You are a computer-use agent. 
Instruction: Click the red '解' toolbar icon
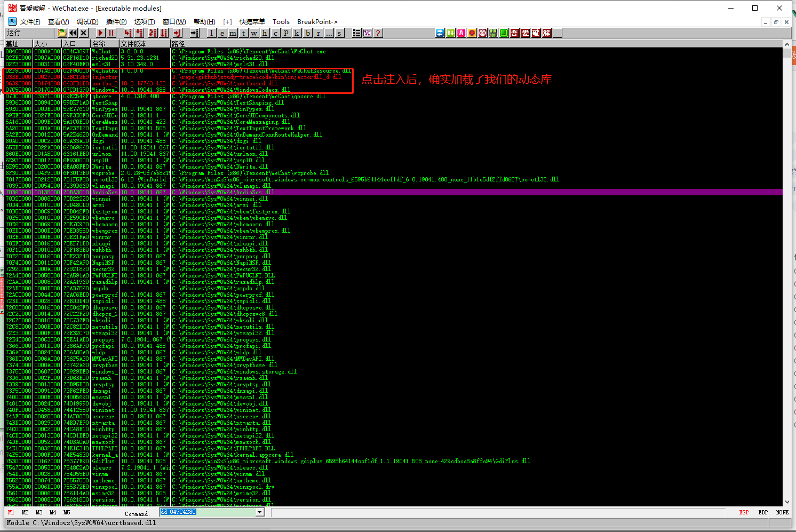[x=547, y=33]
